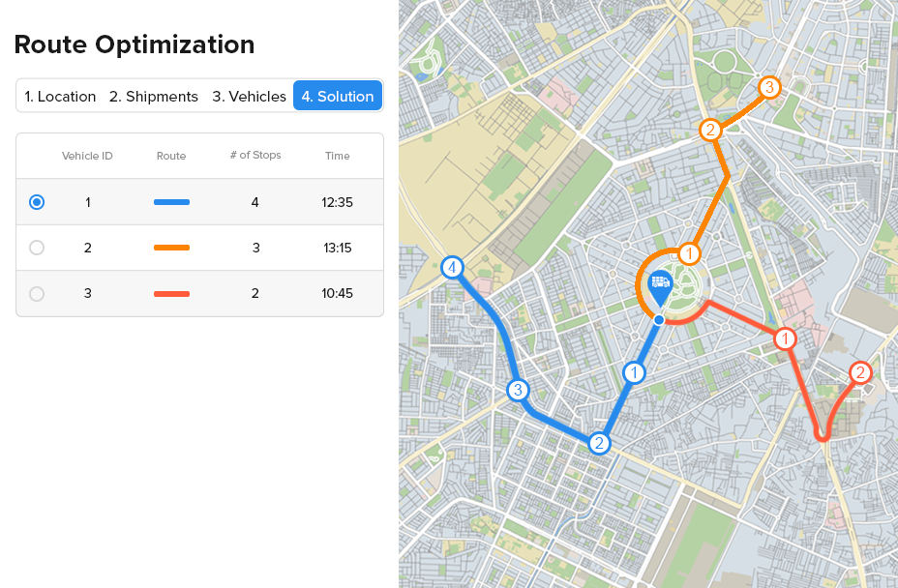Click the orange route color swatch

(x=171, y=248)
